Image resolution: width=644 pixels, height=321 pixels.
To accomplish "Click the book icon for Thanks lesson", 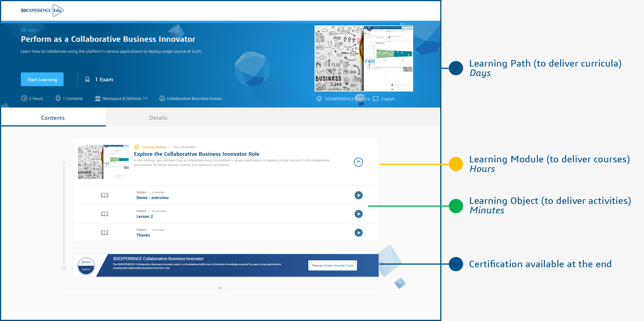I will (x=104, y=233).
